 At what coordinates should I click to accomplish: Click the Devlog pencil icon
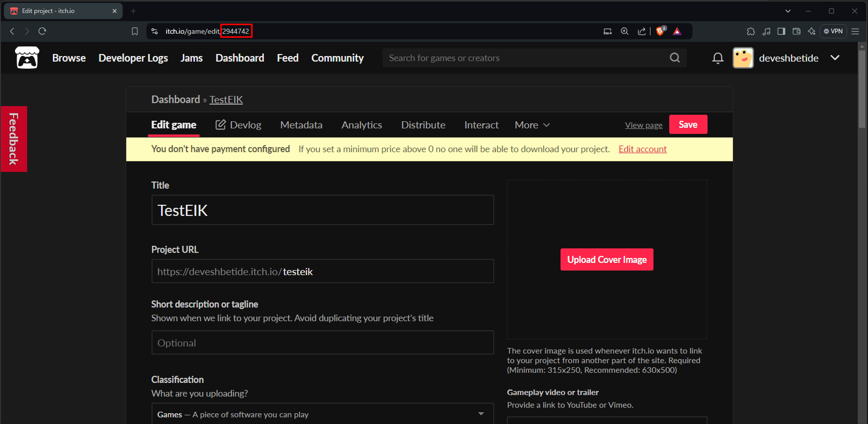(220, 124)
